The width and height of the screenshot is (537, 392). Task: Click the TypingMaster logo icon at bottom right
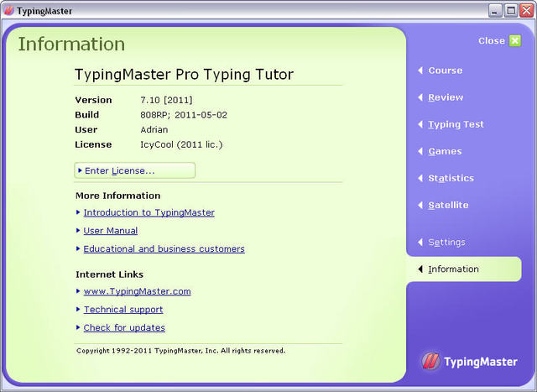click(430, 361)
